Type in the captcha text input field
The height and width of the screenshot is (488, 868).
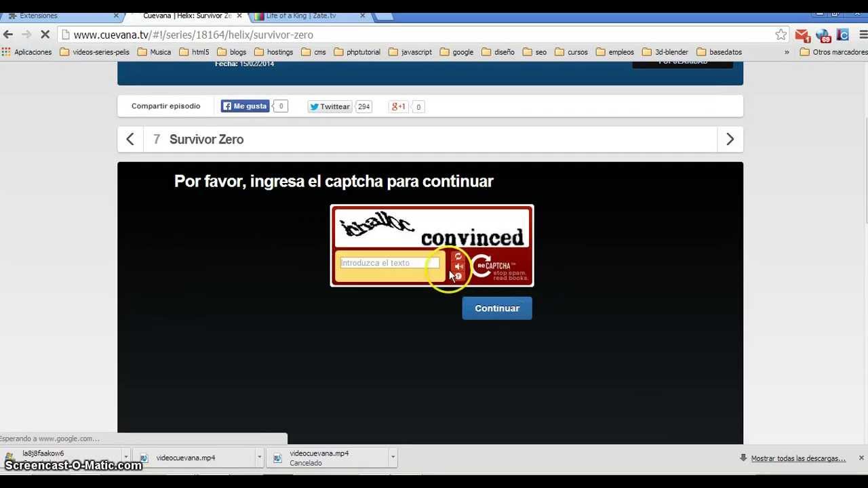389,263
